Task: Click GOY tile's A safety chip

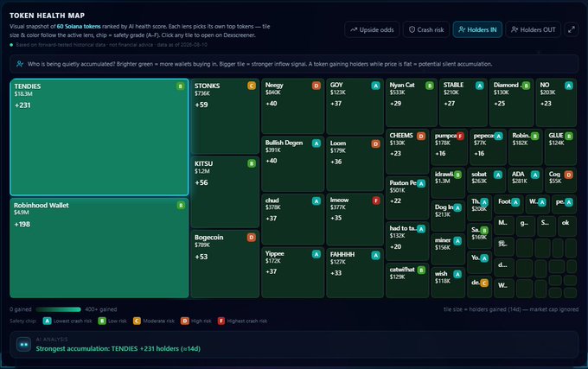Action: [375, 86]
